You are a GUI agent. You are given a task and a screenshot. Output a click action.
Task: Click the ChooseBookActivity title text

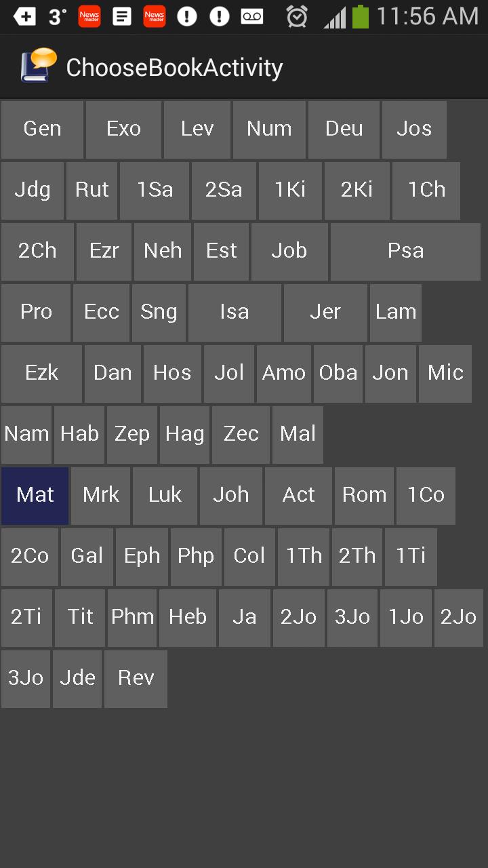[174, 68]
